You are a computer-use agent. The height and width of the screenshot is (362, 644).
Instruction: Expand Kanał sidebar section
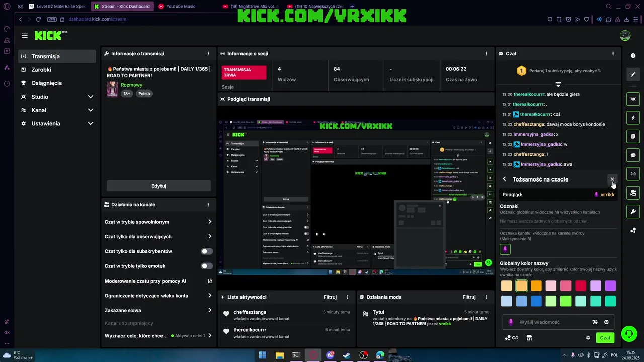click(57, 110)
